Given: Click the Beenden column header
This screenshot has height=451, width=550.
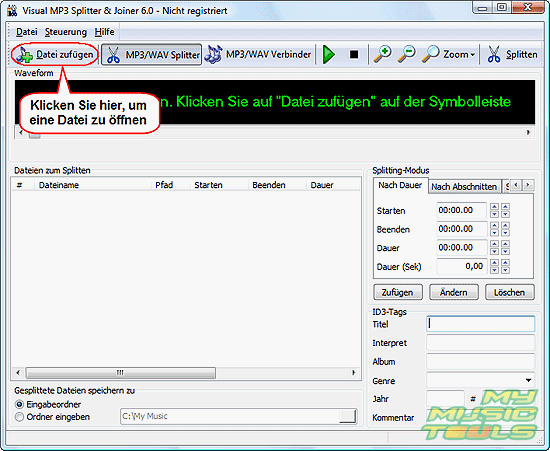Looking at the screenshot, I should [x=277, y=185].
